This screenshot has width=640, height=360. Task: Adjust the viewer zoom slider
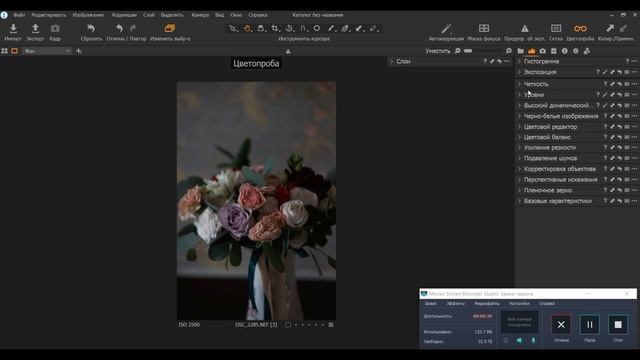pyautogui.click(x=483, y=51)
